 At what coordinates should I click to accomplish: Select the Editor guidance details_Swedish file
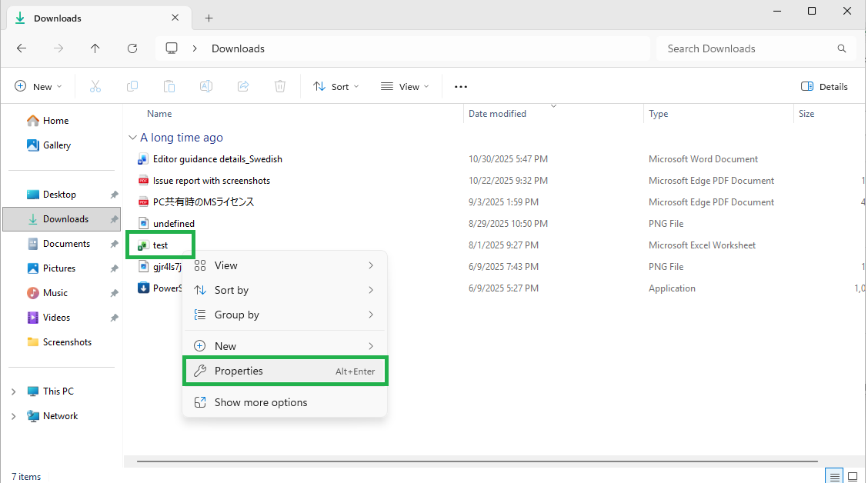pos(218,159)
